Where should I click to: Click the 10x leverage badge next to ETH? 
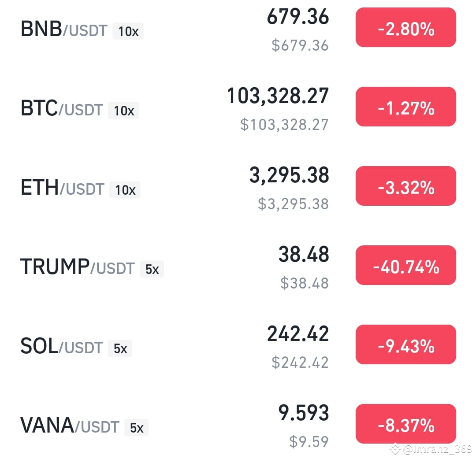[125, 190]
